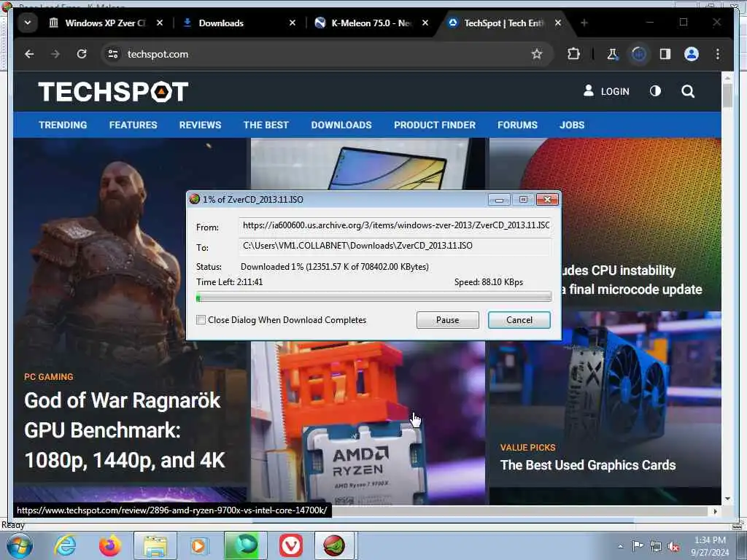Toggle the browser side panel icon
Image resolution: width=747 pixels, height=560 pixels.
665,54
